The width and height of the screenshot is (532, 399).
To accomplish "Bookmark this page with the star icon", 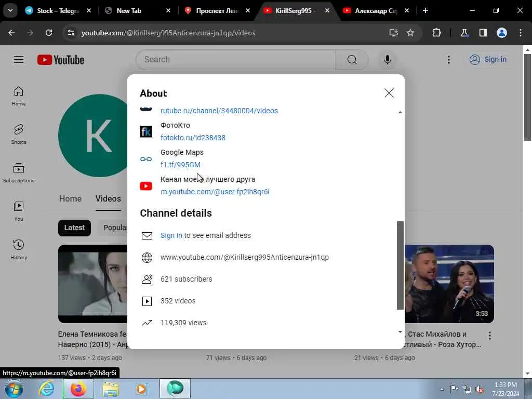I will pyautogui.click(x=410, y=33).
